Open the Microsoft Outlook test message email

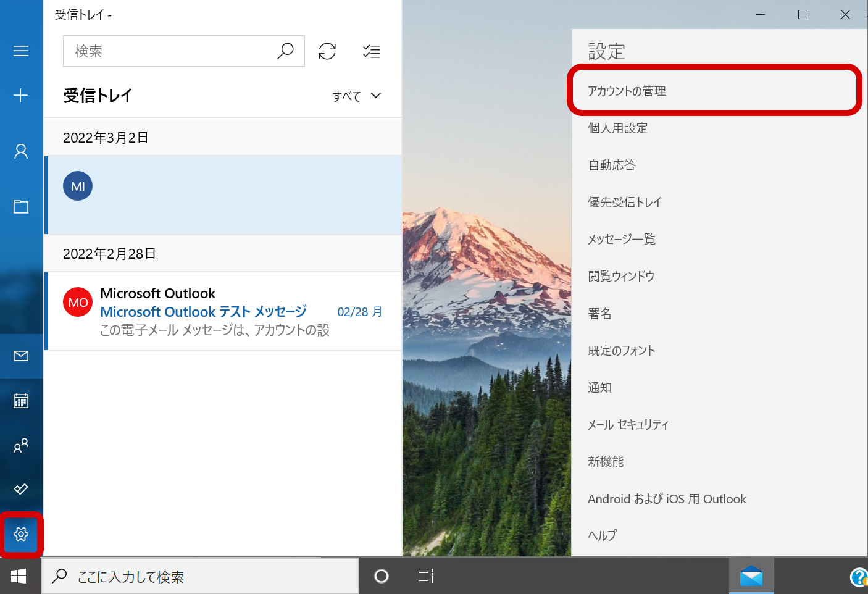[x=222, y=312]
